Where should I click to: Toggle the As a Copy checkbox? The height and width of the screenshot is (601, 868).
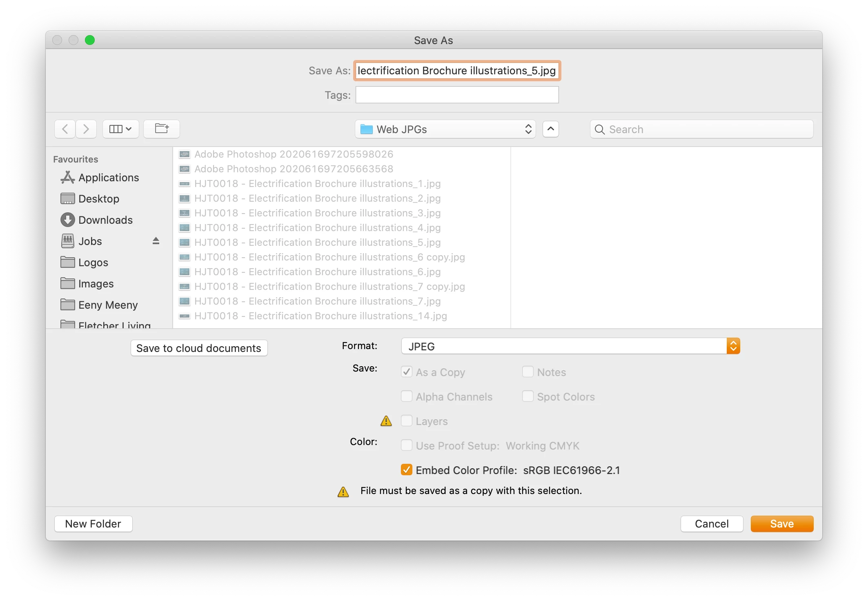(x=407, y=372)
